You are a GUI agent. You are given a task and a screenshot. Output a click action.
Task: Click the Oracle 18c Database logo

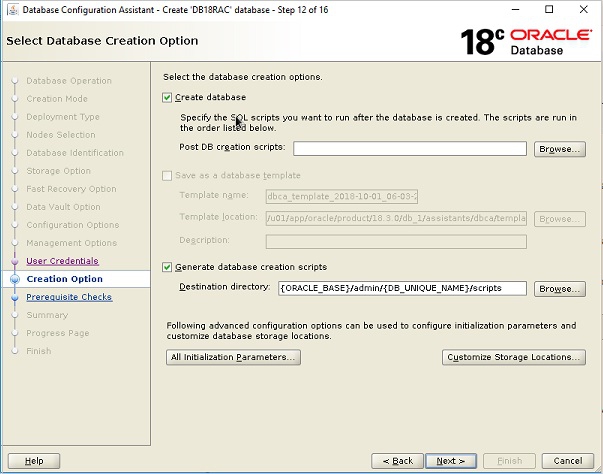point(526,42)
